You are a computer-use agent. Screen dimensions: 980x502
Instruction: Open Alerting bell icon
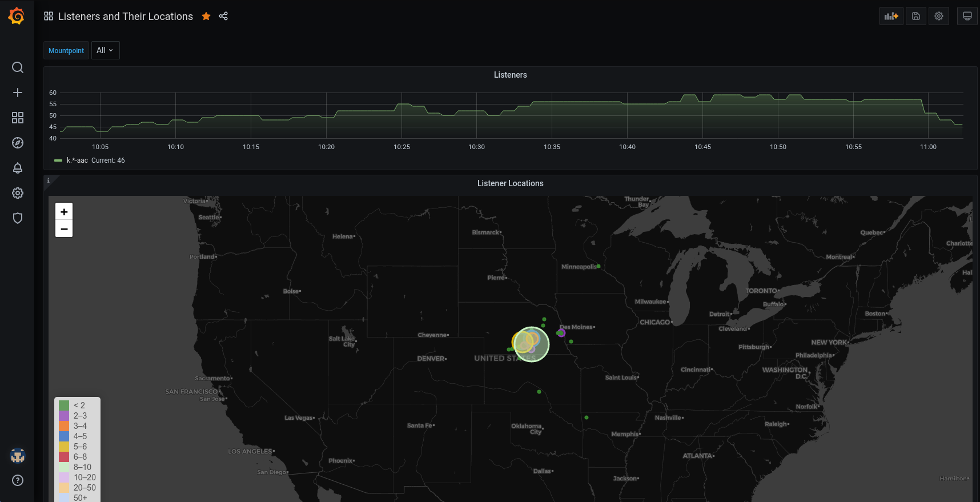point(18,168)
